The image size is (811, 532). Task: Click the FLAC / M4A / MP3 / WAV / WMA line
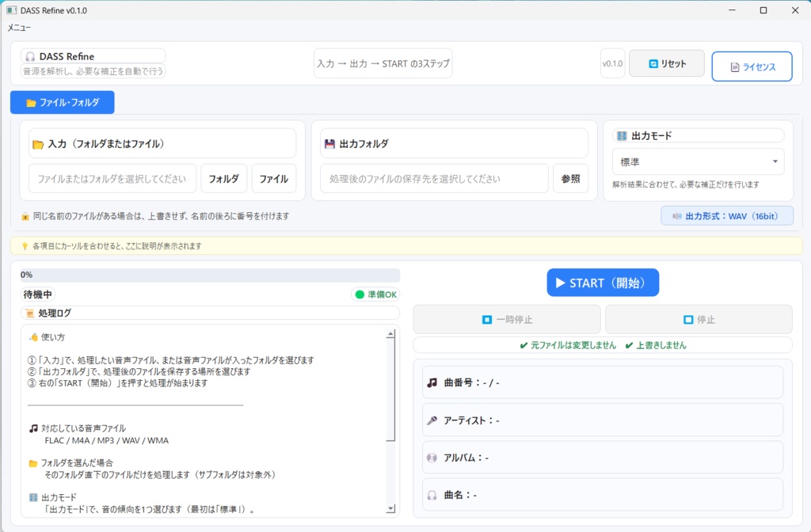pos(107,440)
